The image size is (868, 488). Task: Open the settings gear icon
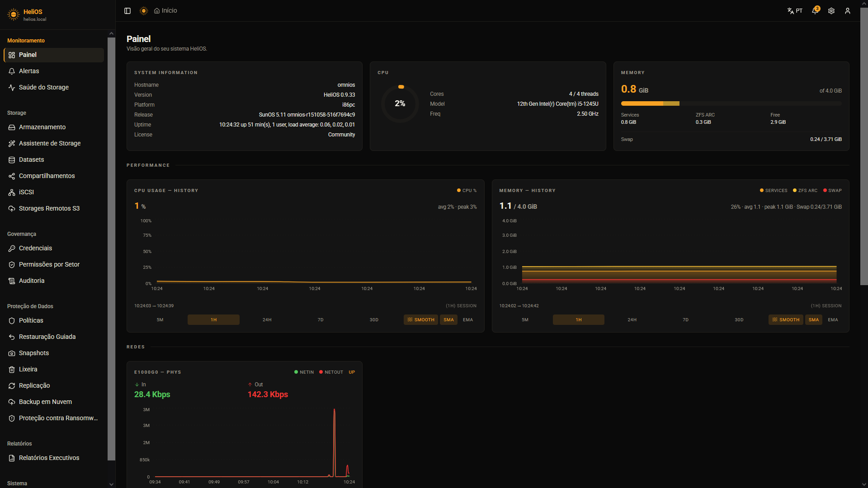tap(831, 11)
